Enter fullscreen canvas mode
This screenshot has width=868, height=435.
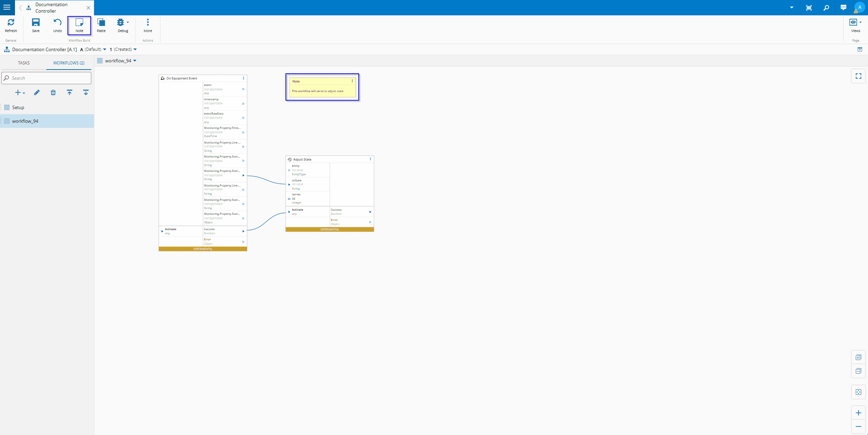click(x=858, y=76)
